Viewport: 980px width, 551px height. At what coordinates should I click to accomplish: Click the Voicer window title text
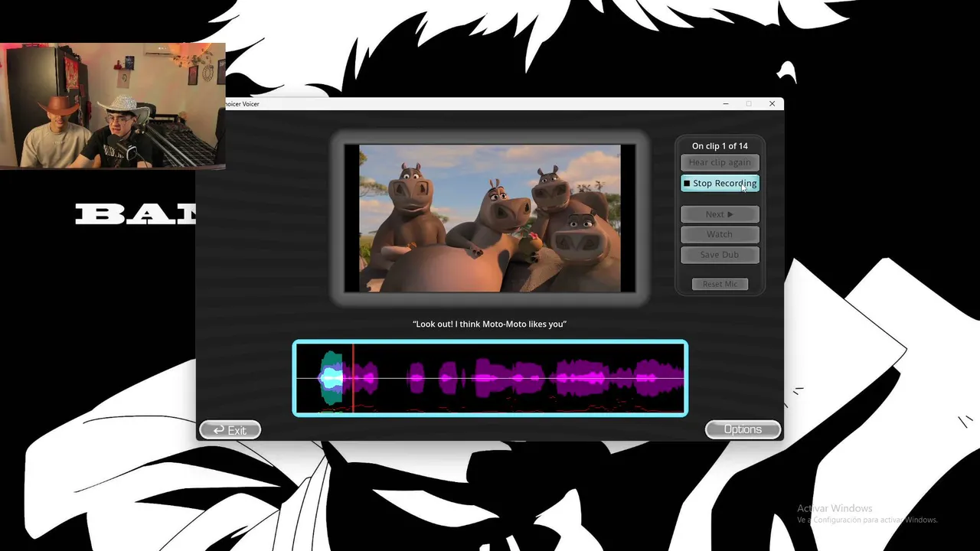click(x=242, y=104)
